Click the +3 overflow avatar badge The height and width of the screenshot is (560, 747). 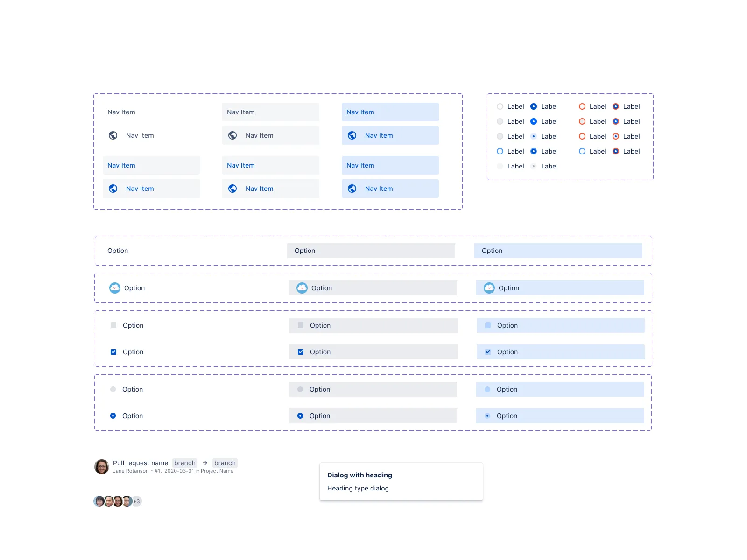click(x=136, y=501)
